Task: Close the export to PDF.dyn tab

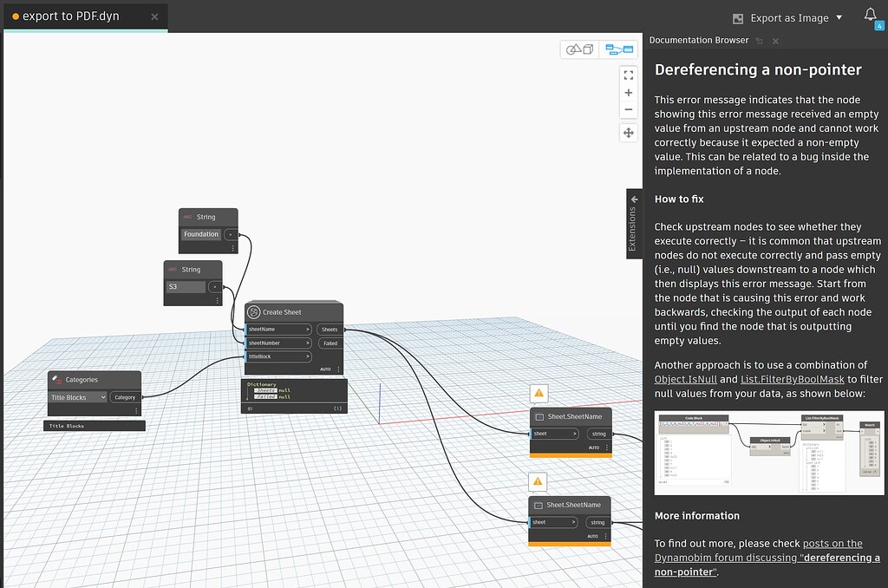Action: coord(154,16)
